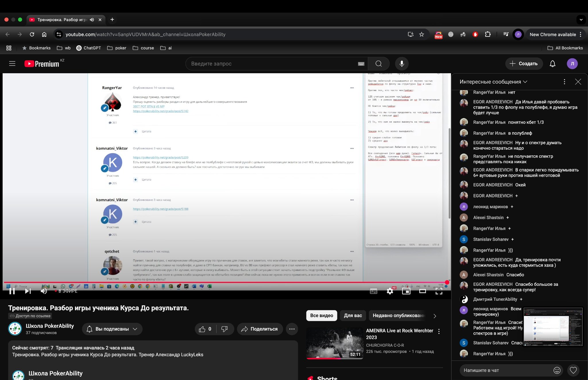Open ChatGPT bookmark
The image size is (588, 380).
89,48
